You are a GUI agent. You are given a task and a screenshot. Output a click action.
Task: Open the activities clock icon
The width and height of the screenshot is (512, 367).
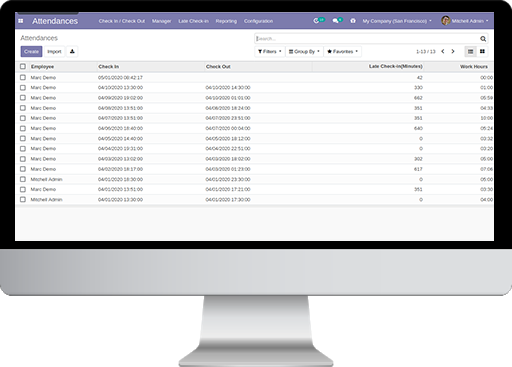[x=316, y=21]
